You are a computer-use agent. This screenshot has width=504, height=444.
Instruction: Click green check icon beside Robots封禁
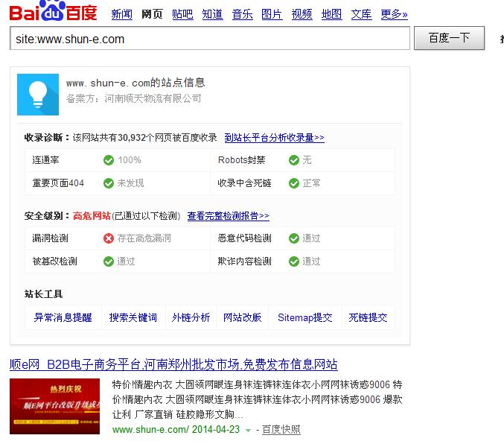(x=294, y=160)
